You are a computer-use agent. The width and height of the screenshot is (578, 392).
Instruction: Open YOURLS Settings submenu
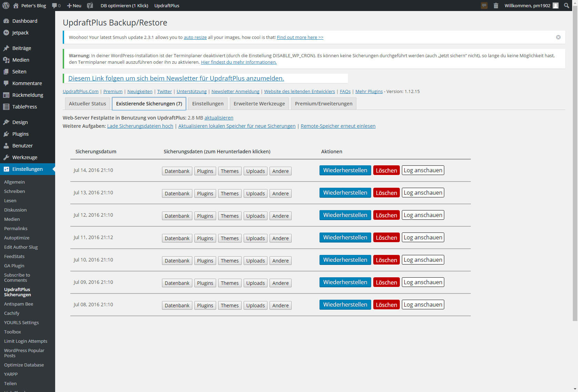[21, 322]
